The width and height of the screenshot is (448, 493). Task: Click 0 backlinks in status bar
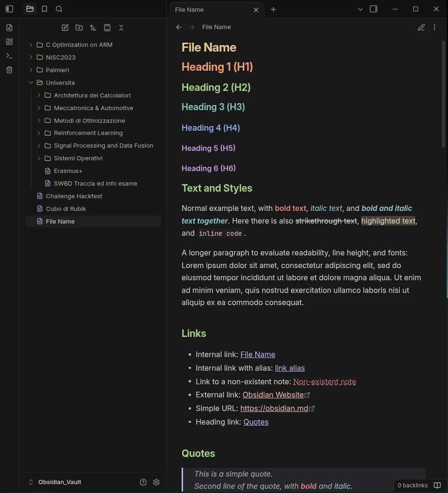(x=412, y=486)
